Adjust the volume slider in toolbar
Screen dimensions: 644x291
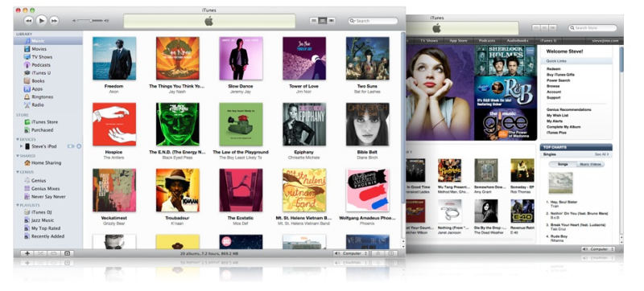[x=91, y=20]
